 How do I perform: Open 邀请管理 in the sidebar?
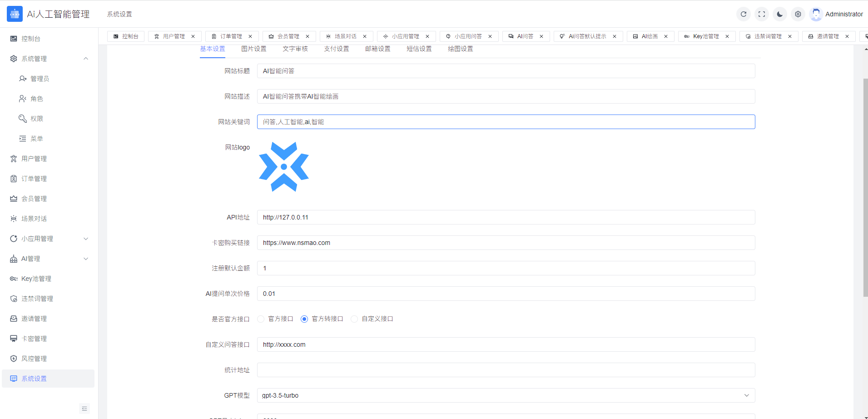click(x=49, y=319)
